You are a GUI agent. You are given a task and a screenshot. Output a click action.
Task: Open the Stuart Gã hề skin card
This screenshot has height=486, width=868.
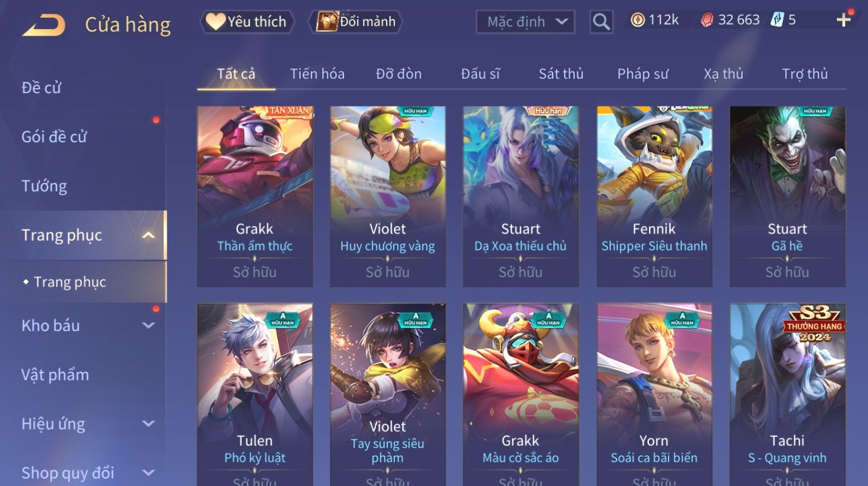pyautogui.click(x=787, y=196)
